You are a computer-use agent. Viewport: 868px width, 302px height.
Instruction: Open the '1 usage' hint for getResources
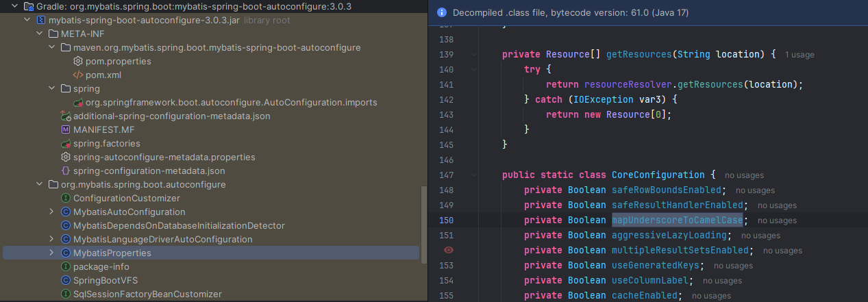800,54
